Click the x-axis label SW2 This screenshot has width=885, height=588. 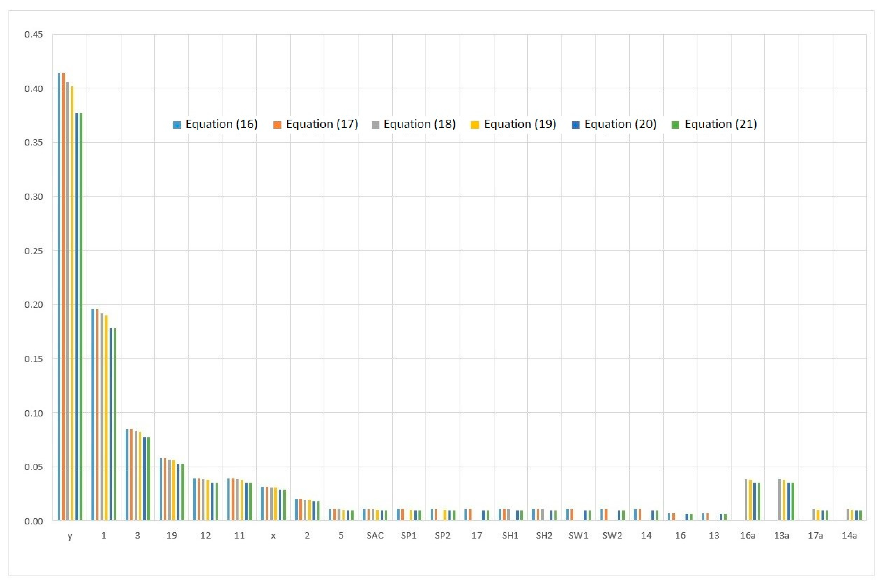point(612,535)
